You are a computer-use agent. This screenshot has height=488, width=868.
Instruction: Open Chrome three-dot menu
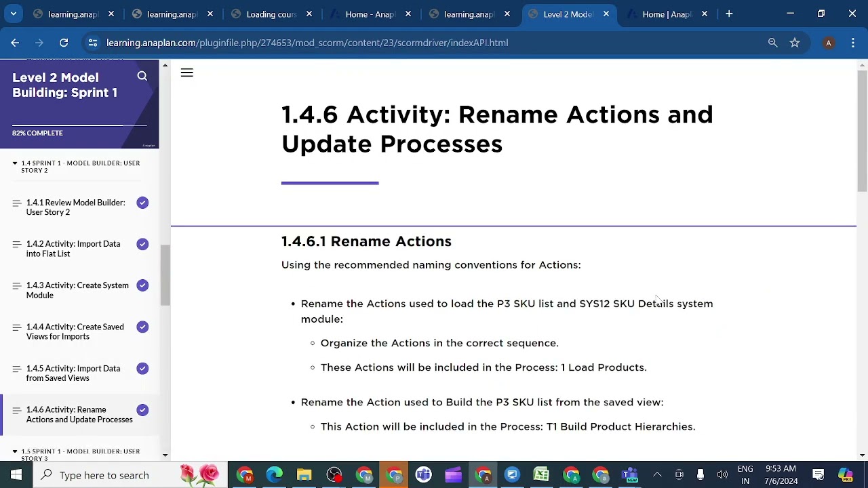pyautogui.click(x=853, y=43)
